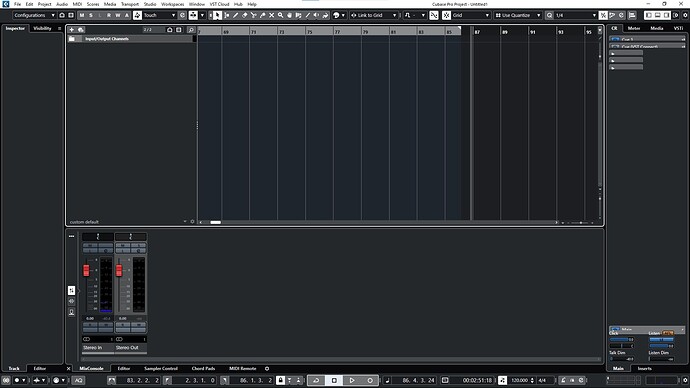
Task: Select the Object Selection arrow tool
Action: tap(217, 15)
